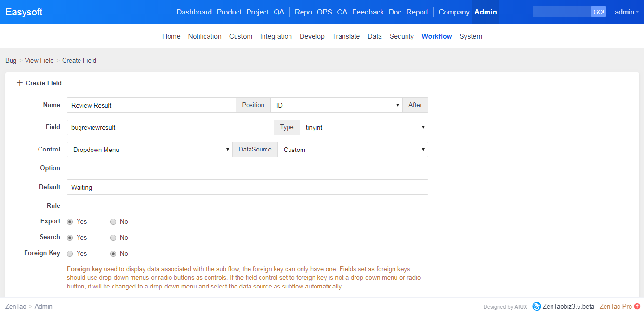Image resolution: width=644 pixels, height=315 pixels.
Task: Set the Search option to No
Action: (113, 238)
